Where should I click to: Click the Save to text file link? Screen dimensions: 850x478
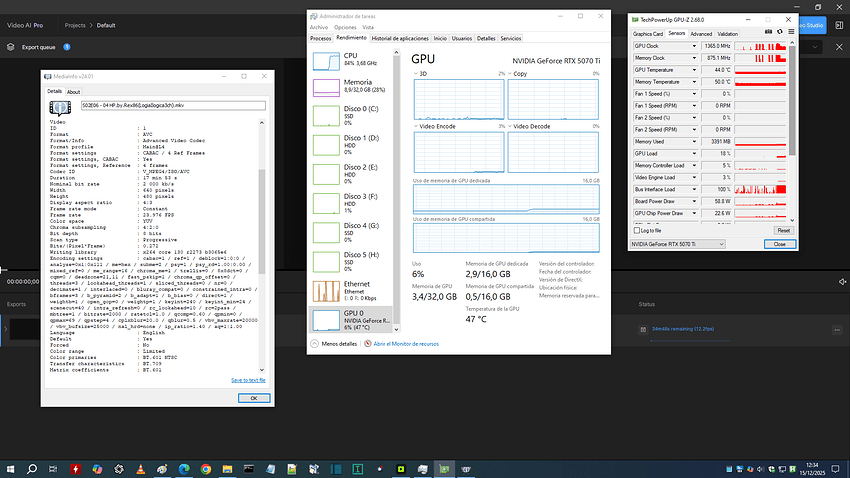tap(248, 380)
